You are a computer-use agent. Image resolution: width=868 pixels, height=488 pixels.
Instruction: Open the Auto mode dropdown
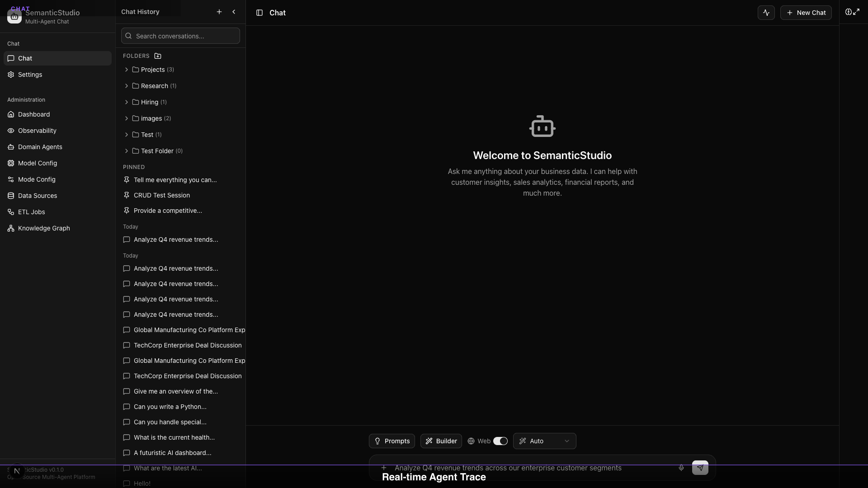544,441
